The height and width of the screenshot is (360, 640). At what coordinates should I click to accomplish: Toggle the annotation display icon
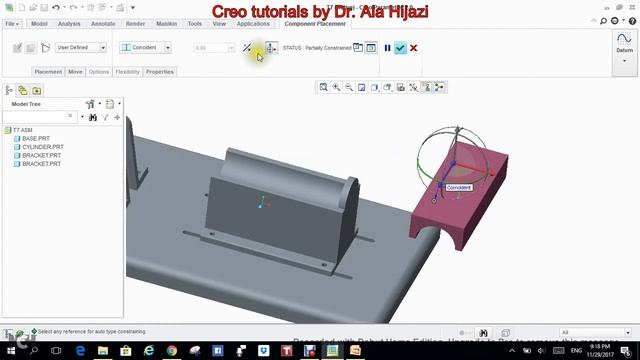coord(426,87)
